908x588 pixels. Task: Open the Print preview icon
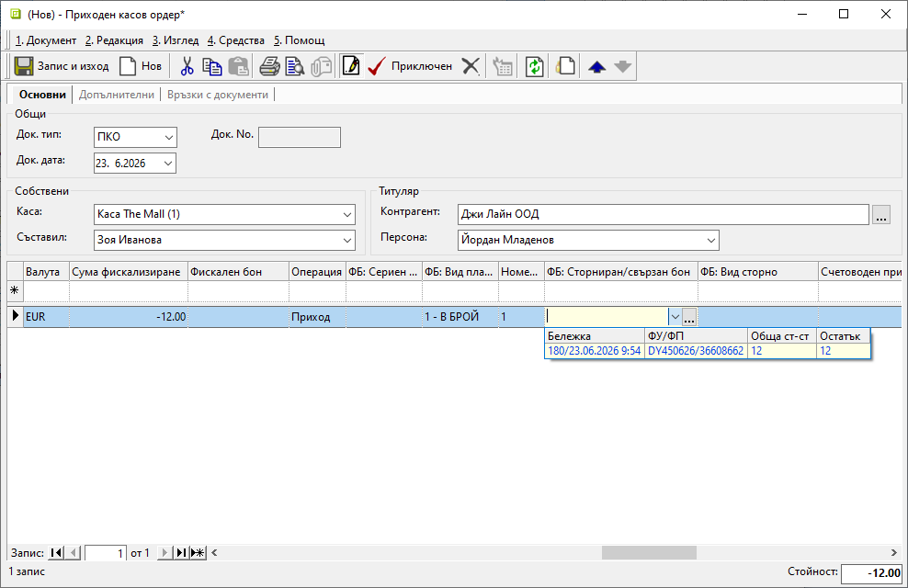pos(295,66)
